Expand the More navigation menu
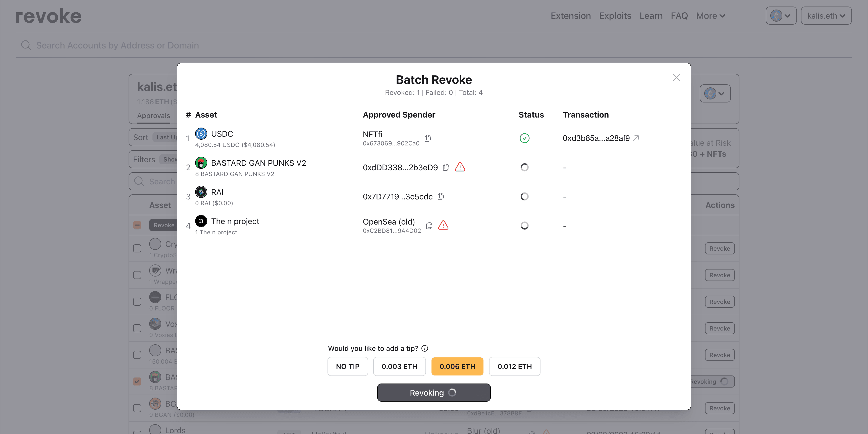 [x=710, y=16]
